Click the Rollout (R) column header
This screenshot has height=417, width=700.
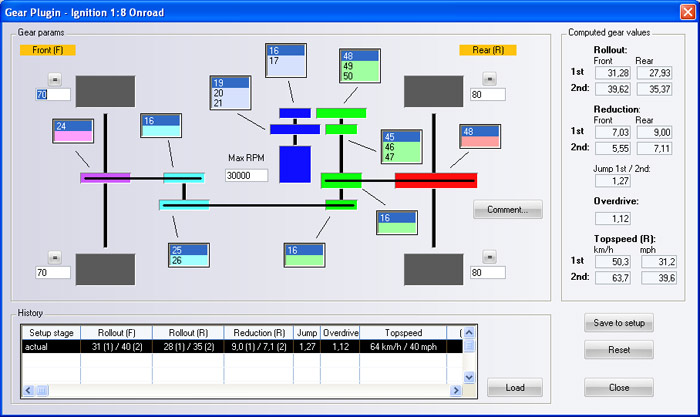(188, 333)
